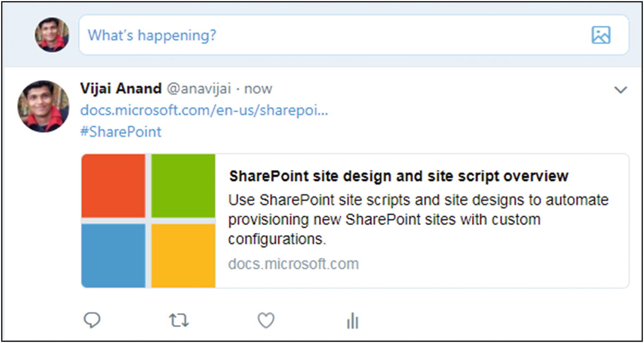View tweet activity bar chart icon
Screen dimensions: 644x343
[353, 321]
